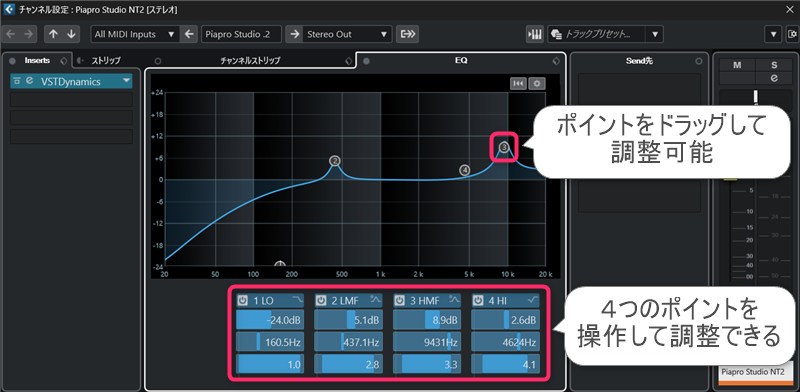The image size is (800, 392).
Task: Click the empty insert slot below VSTDynamics
Action: pyautogui.click(x=71, y=100)
